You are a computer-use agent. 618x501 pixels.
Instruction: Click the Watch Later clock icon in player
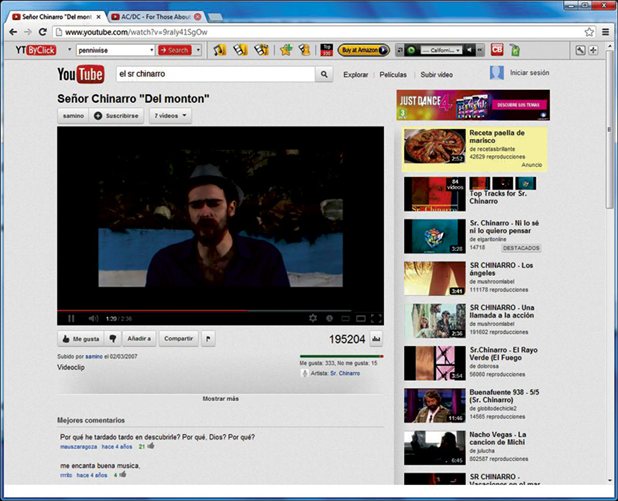[329, 318]
